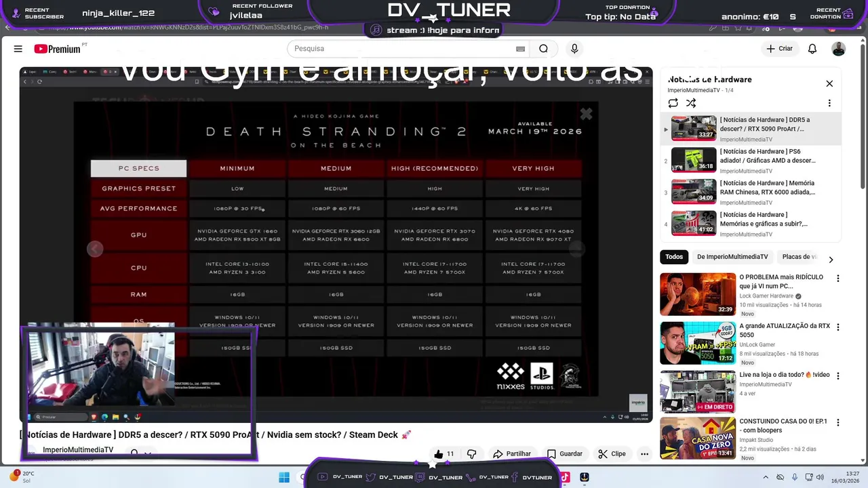868x488 pixels.
Task: Open options for O PROBLEMA mais RIDÍCULO video
Action: pyautogui.click(x=838, y=279)
